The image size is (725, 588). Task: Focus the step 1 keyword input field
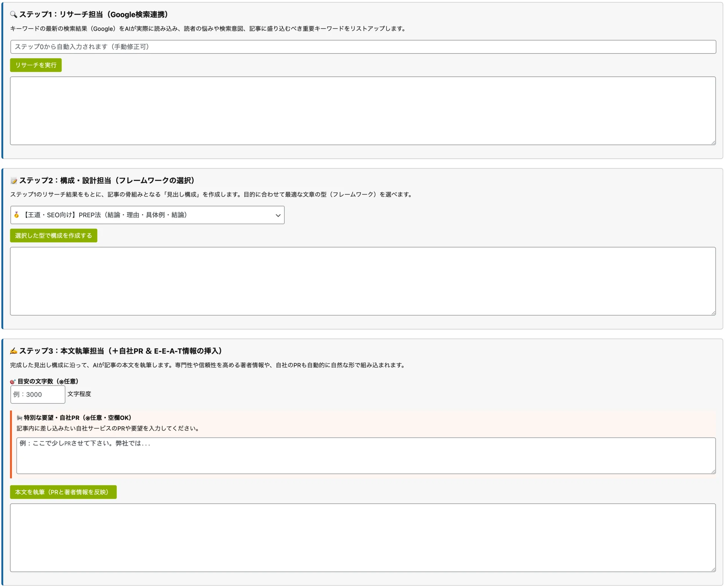362,47
